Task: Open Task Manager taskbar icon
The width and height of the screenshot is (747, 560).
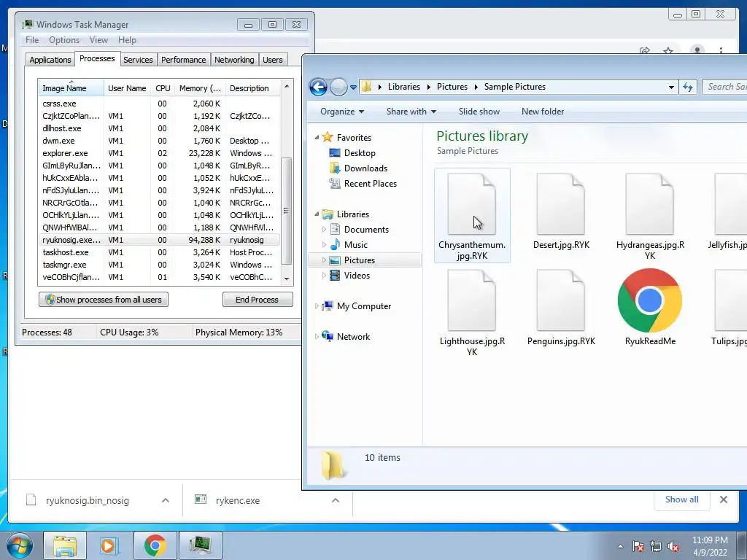Action: (x=200, y=545)
